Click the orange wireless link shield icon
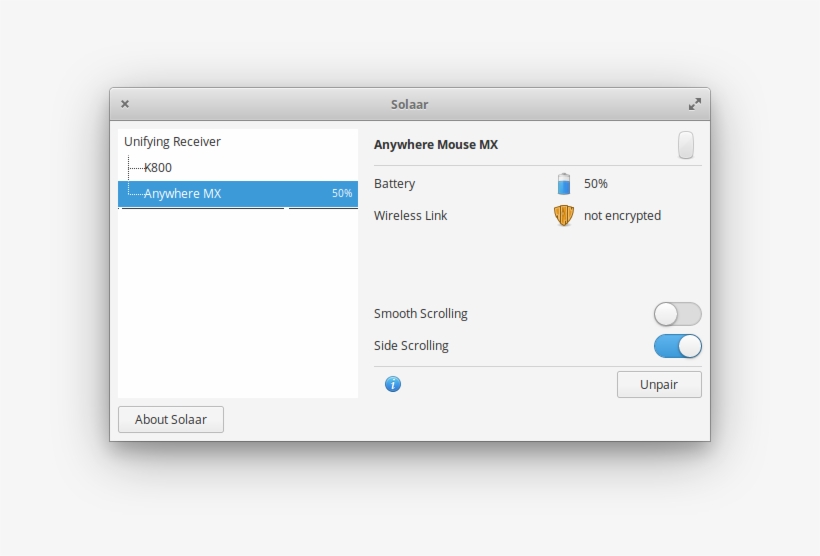 tap(564, 215)
